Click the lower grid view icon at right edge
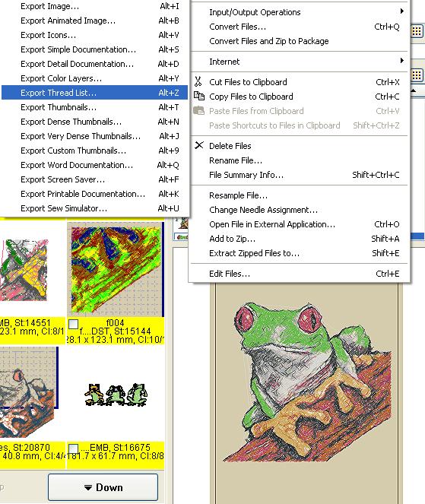 pos(417,75)
